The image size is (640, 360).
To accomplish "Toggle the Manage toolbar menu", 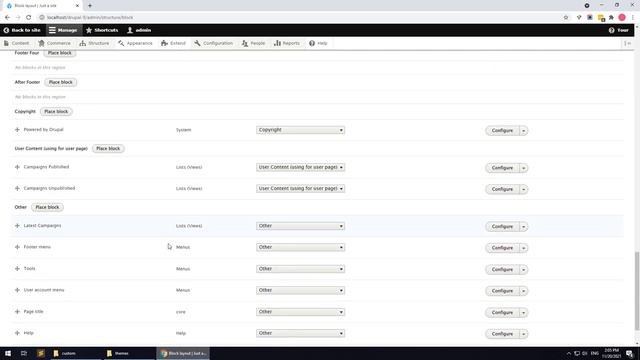I will pos(63,30).
